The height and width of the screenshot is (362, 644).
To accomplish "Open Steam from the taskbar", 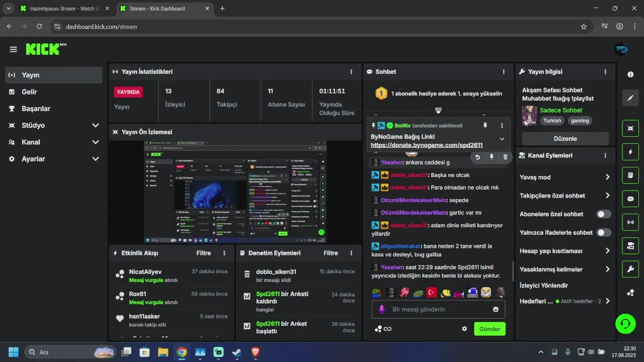I will (x=237, y=352).
